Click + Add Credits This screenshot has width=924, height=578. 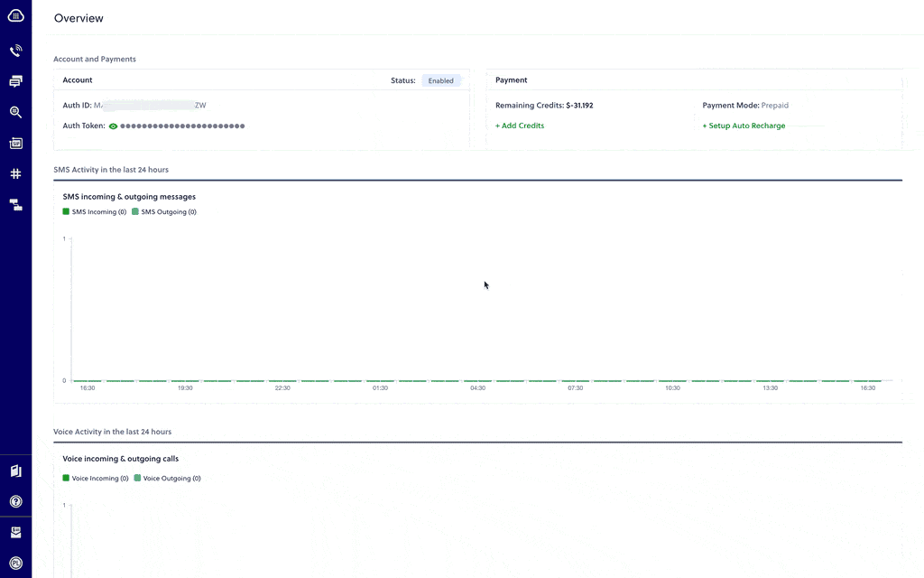[519, 126]
